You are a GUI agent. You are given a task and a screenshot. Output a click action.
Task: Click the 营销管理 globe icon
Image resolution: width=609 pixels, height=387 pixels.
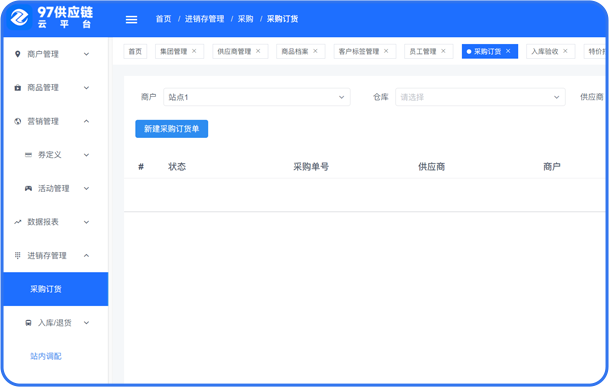pyautogui.click(x=17, y=121)
